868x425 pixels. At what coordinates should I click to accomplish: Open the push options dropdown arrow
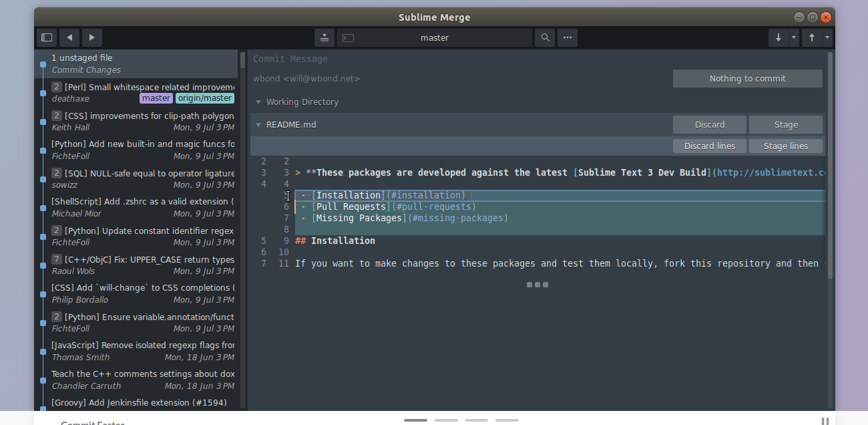827,37
